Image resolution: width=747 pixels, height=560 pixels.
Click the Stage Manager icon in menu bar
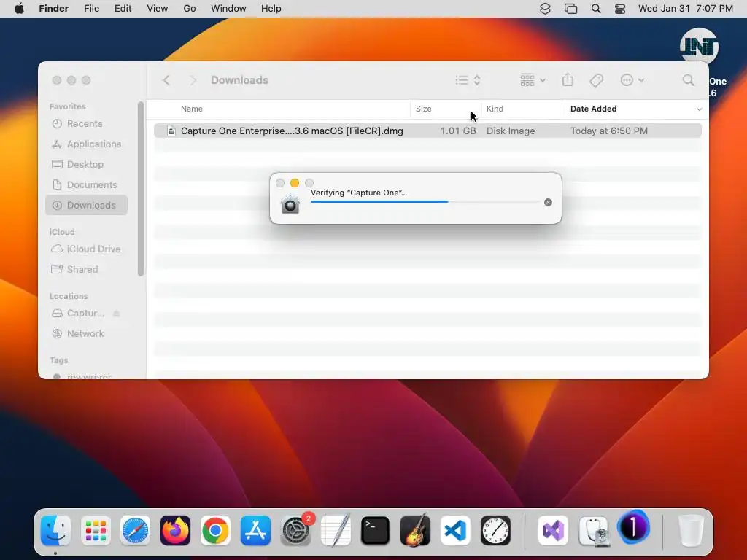[570, 9]
